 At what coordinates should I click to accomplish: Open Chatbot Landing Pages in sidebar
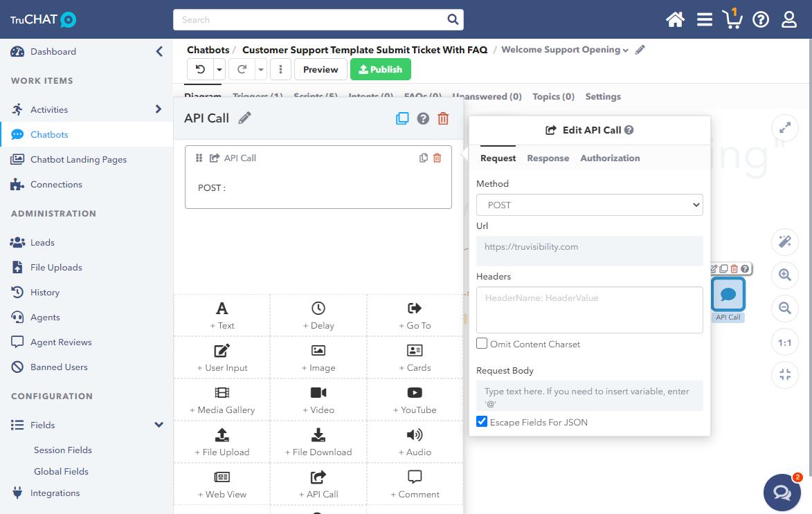[x=78, y=159]
